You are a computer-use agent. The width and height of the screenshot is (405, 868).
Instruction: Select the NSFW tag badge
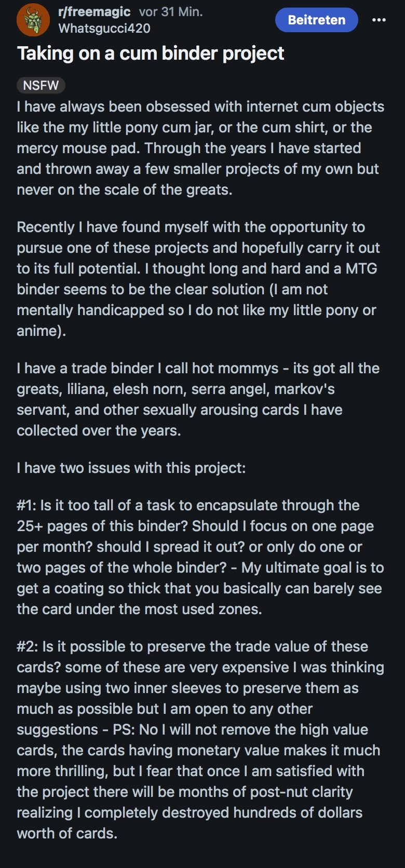tap(41, 85)
